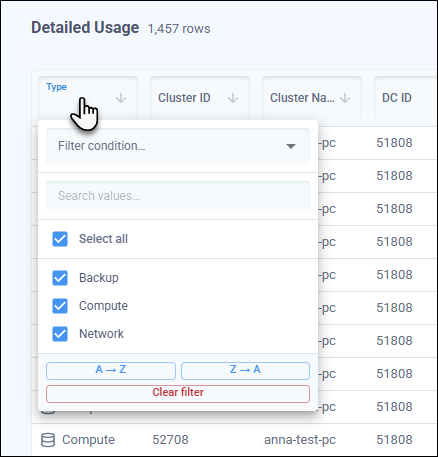Open the Type column header
Viewport: 438px width, 457px height.
coord(88,98)
